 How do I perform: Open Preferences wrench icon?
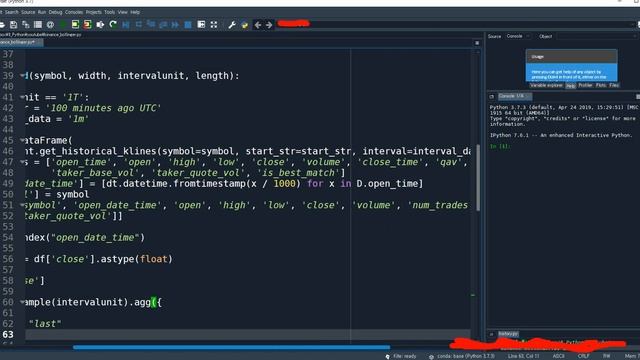(x=232, y=25)
